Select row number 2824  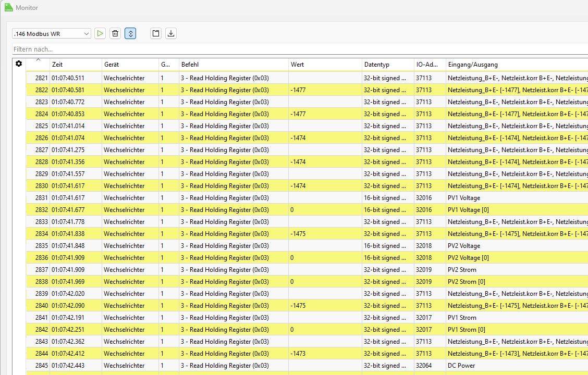[x=42, y=114]
